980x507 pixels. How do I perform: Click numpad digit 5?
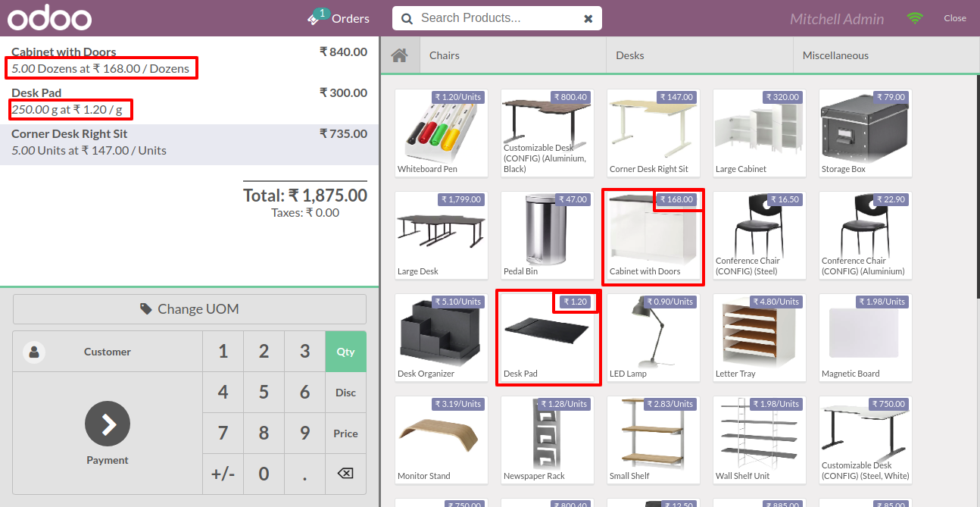pyautogui.click(x=264, y=393)
